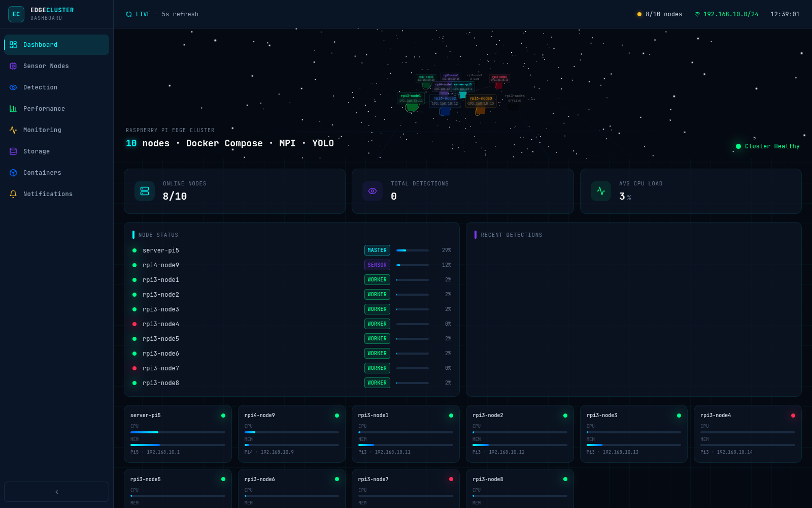This screenshot has height=508, width=812.
Task: Click the Online Nodes 8/10 stat card
Action: pyautogui.click(x=234, y=191)
